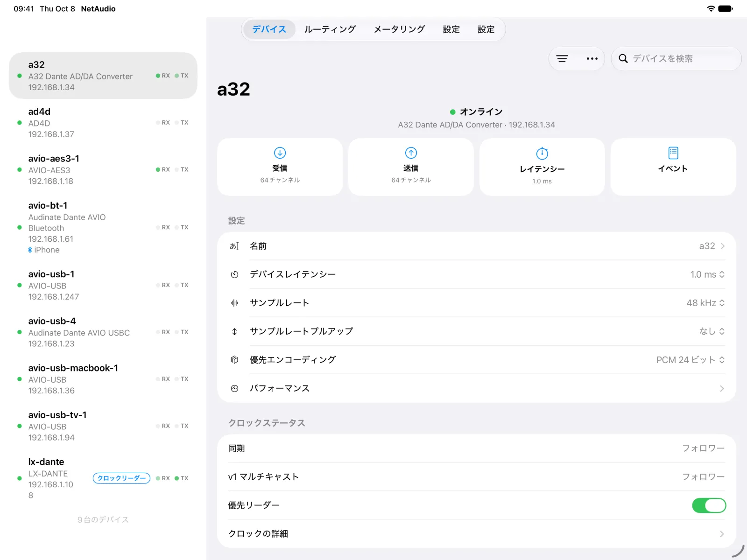747x560 pixels.
Task: Switch to the first 設定 tab
Action: (451, 29)
